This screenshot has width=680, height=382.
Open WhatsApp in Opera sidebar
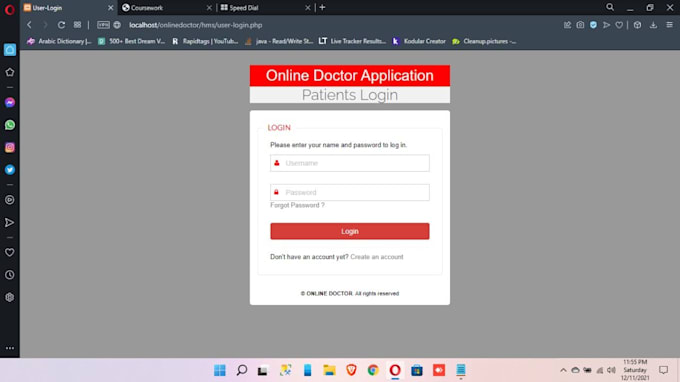[10, 125]
